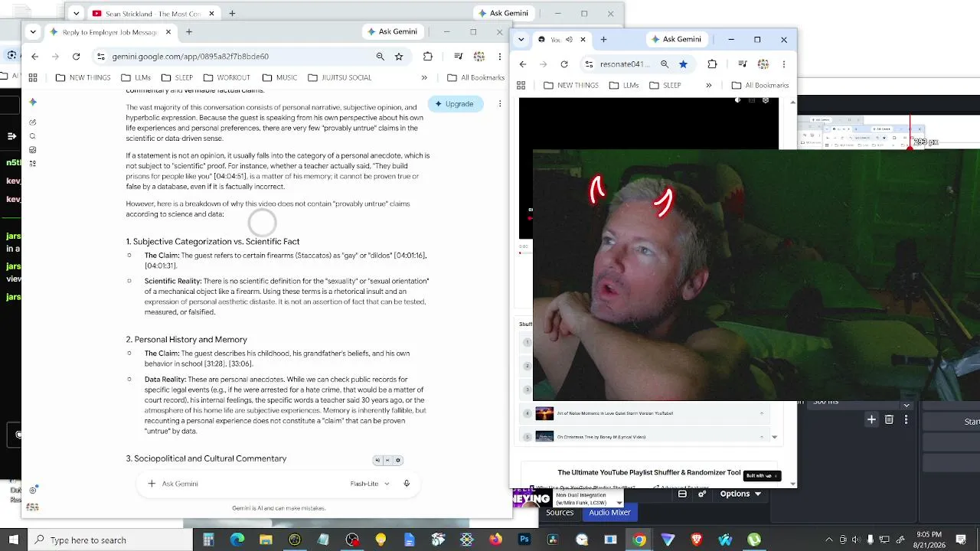Start a new chat in Gemini sidebar
The width and height of the screenshot is (980, 551).
pyautogui.click(x=32, y=122)
